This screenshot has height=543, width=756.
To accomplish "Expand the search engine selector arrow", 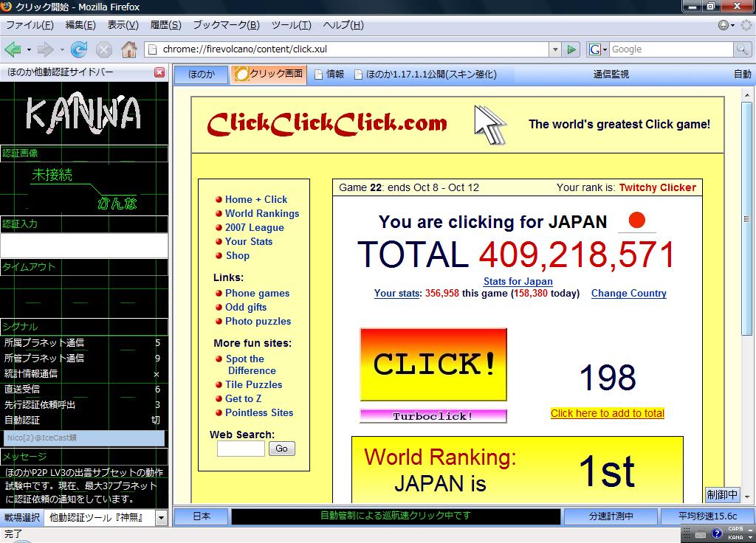I will (x=605, y=49).
